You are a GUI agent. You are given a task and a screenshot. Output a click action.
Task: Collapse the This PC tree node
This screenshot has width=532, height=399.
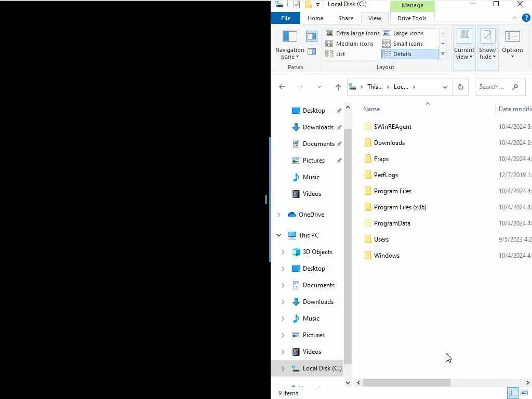tap(278, 235)
